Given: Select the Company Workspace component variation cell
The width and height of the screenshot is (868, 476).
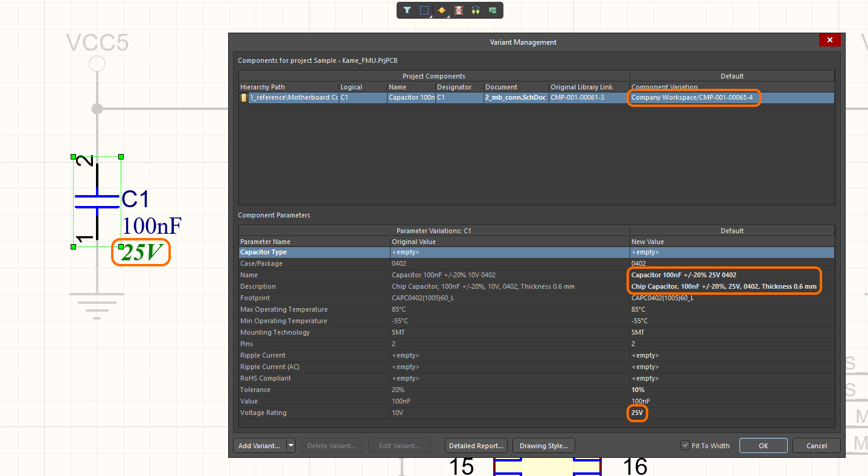Looking at the screenshot, I should 692,97.
